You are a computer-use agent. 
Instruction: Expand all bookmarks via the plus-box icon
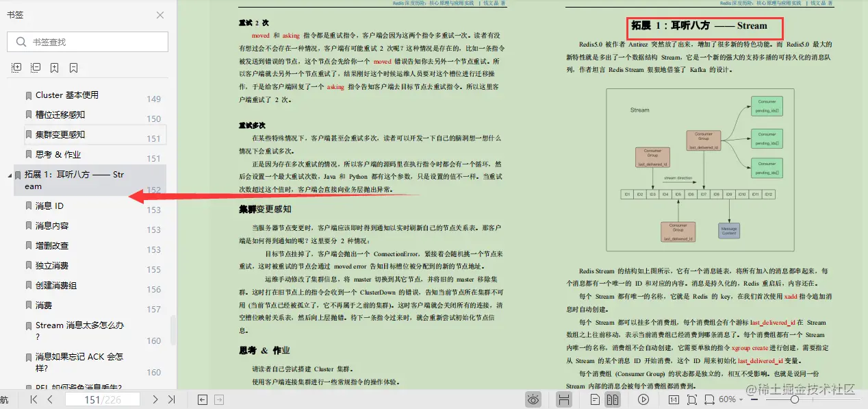click(17, 67)
